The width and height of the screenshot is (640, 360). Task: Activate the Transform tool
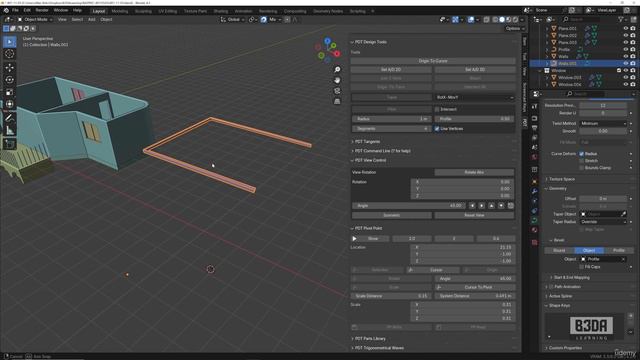[x=9, y=104]
